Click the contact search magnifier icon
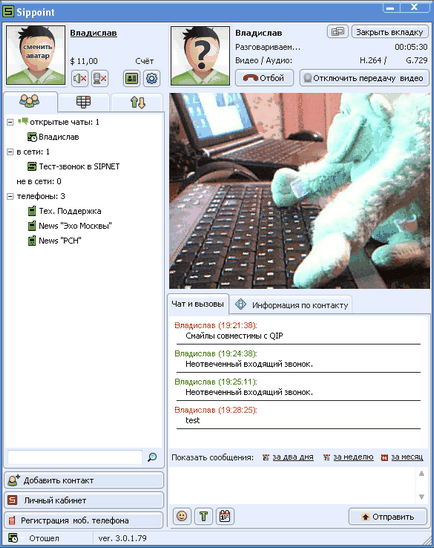The width and height of the screenshot is (434, 548). (152, 457)
